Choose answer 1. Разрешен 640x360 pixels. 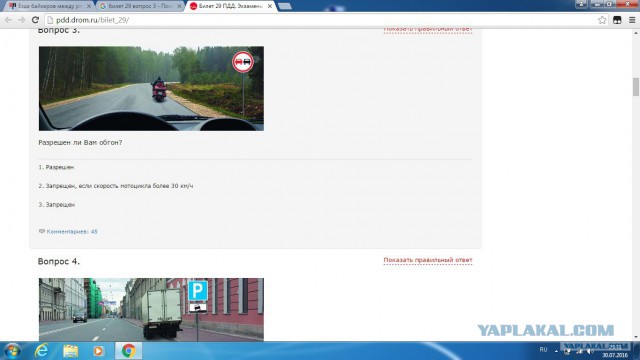[x=56, y=167]
